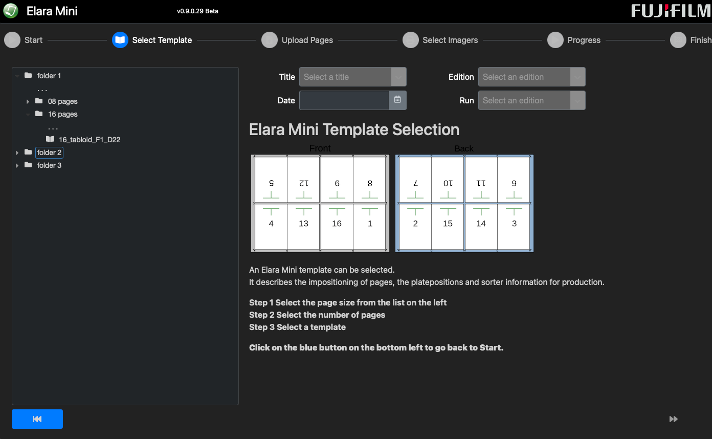712x439 pixels.
Task: Click the fast-forward next step icon
Action: tap(673, 419)
